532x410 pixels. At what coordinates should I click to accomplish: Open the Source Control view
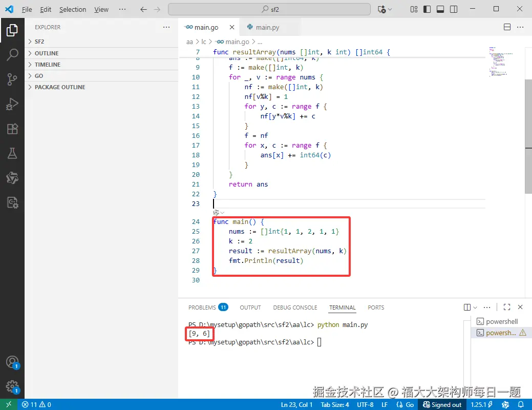(12, 79)
